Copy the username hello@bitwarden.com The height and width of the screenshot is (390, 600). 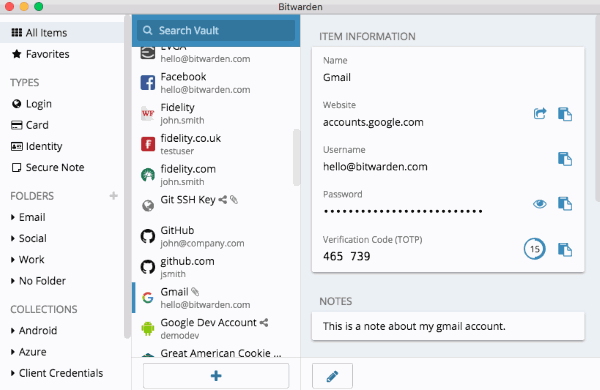tap(565, 159)
